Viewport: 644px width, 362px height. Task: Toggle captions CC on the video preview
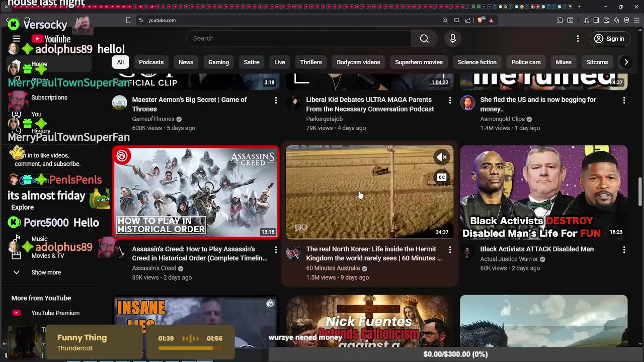pos(442,177)
